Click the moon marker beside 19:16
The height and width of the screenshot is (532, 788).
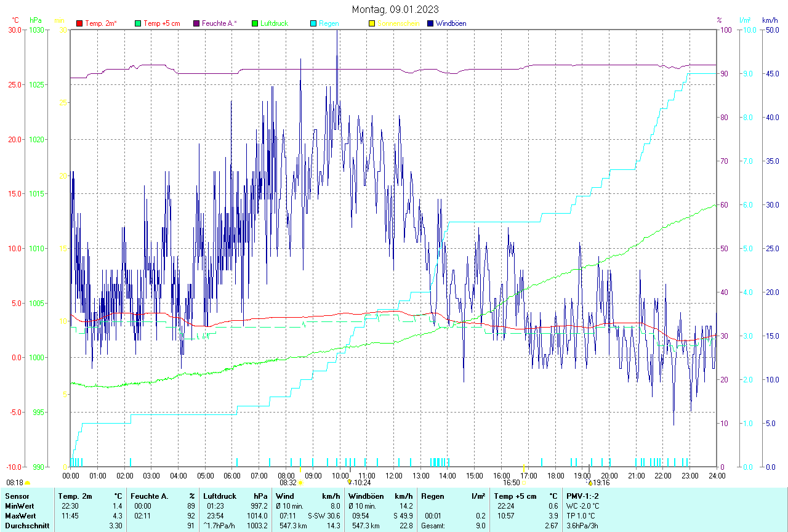(590, 483)
